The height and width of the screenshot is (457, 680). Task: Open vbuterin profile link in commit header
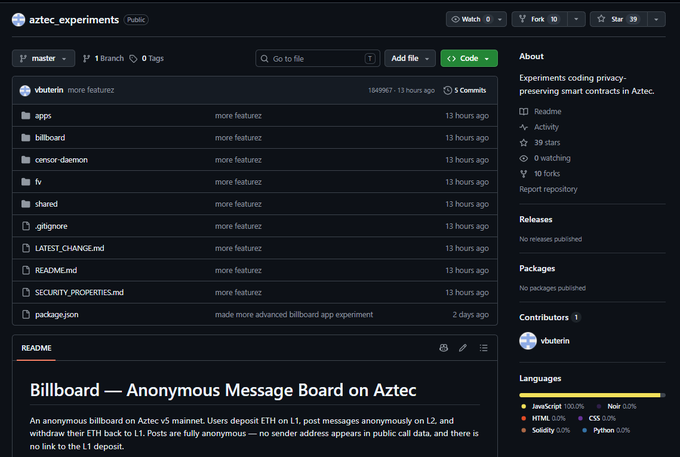[49, 90]
